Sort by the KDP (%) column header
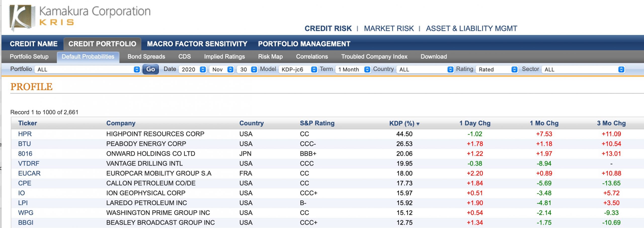Screen dimensions: 644x228 (402, 123)
